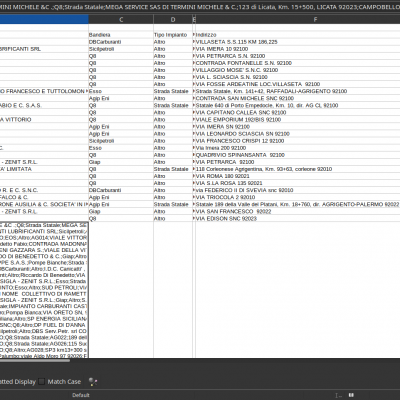Select the VIA FRANCESCO CRISPI 12 92100 cell
This screenshot has width=400, height=400.
coord(298,141)
